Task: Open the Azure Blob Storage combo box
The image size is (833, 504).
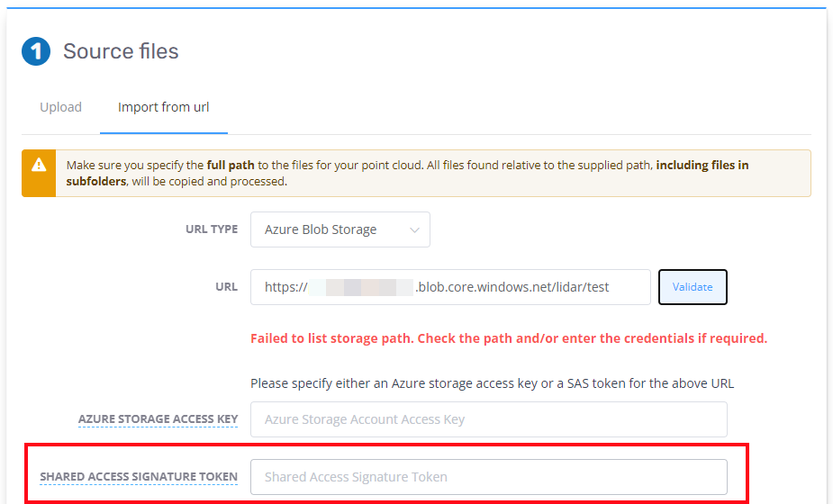Action: point(340,229)
